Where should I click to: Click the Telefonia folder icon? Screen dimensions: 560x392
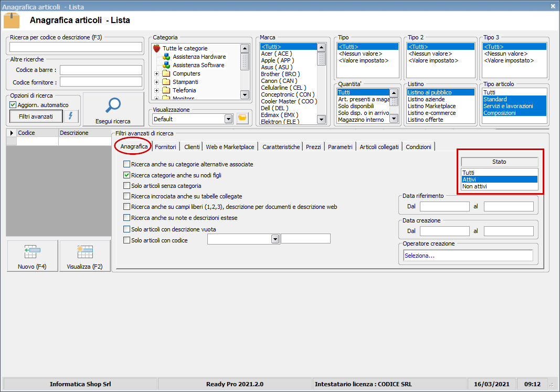pyautogui.click(x=166, y=90)
